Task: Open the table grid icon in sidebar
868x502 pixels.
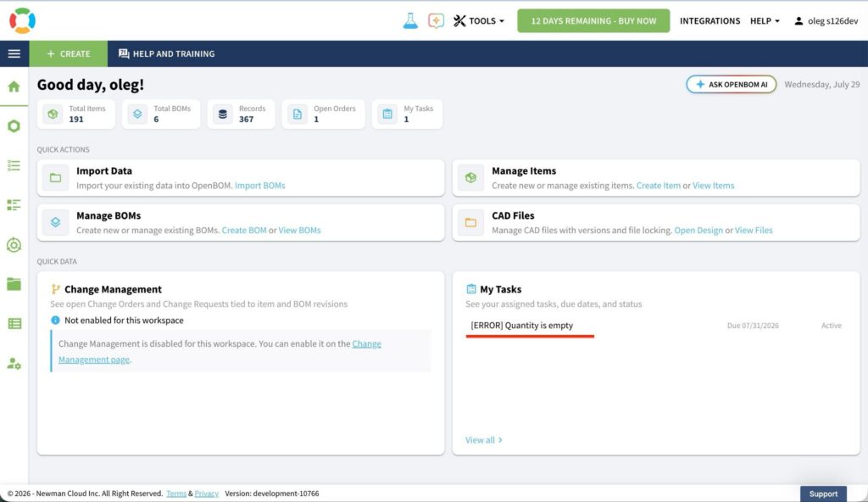Action: pos(14,324)
